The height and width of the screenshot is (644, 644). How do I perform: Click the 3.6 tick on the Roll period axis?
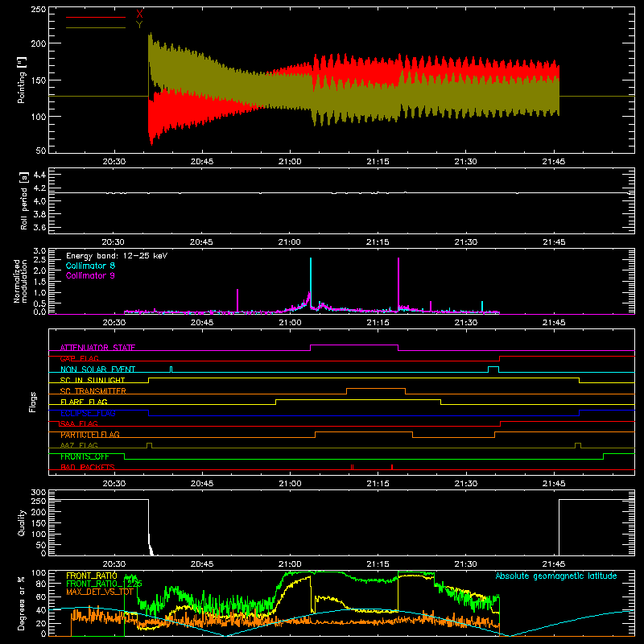point(39,227)
